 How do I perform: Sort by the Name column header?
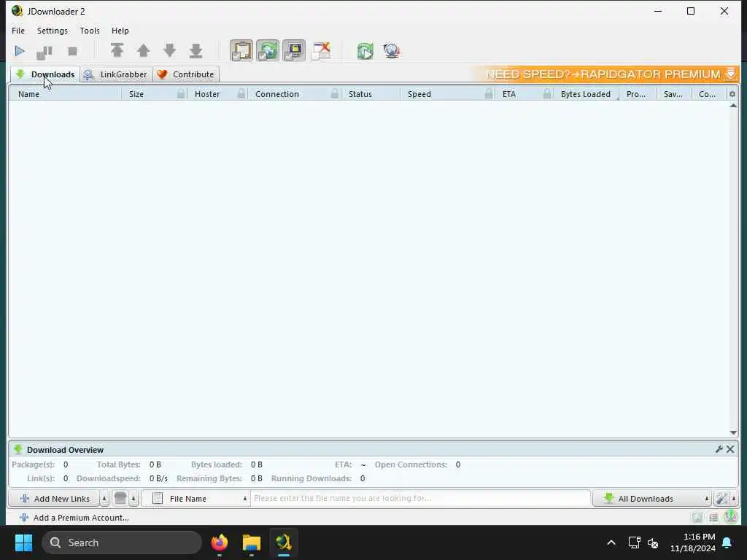coord(65,94)
